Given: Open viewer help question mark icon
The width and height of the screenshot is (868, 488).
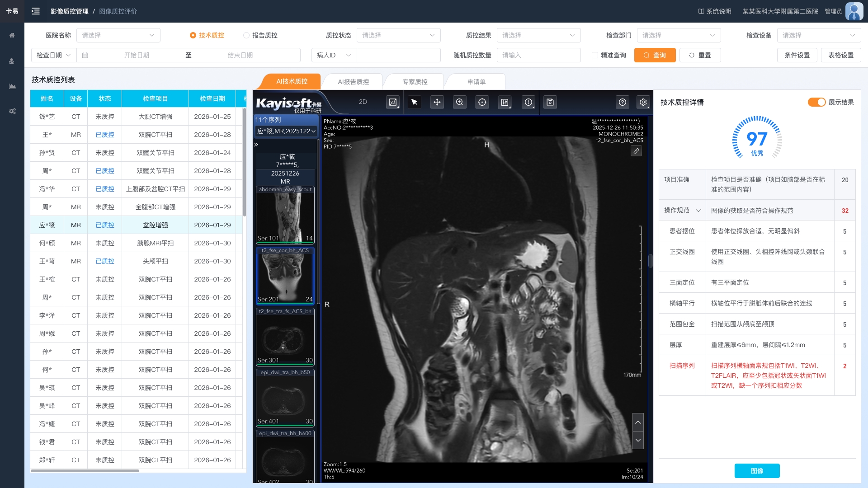Looking at the screenshot, I should (622, 102).
